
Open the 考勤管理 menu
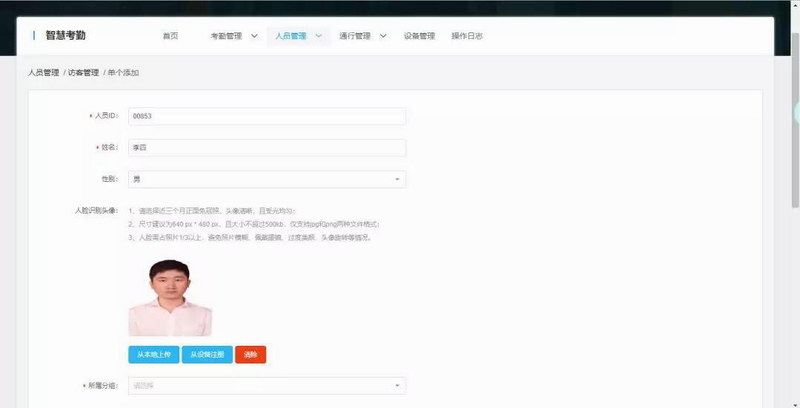tap(226, 36)
